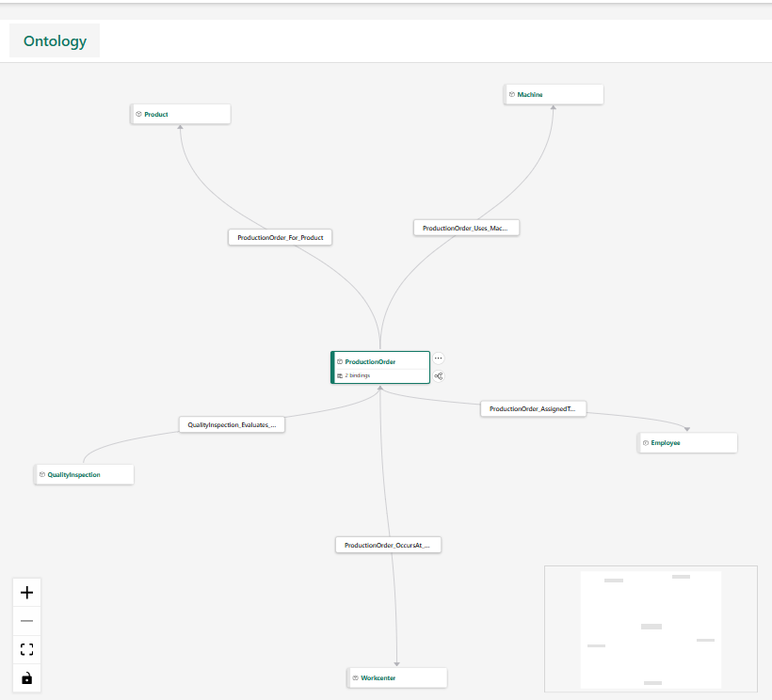The image size is (772, 700).
Task: Click the relationship icon beside ProductionOrder
Action: (x=439, y=376)
